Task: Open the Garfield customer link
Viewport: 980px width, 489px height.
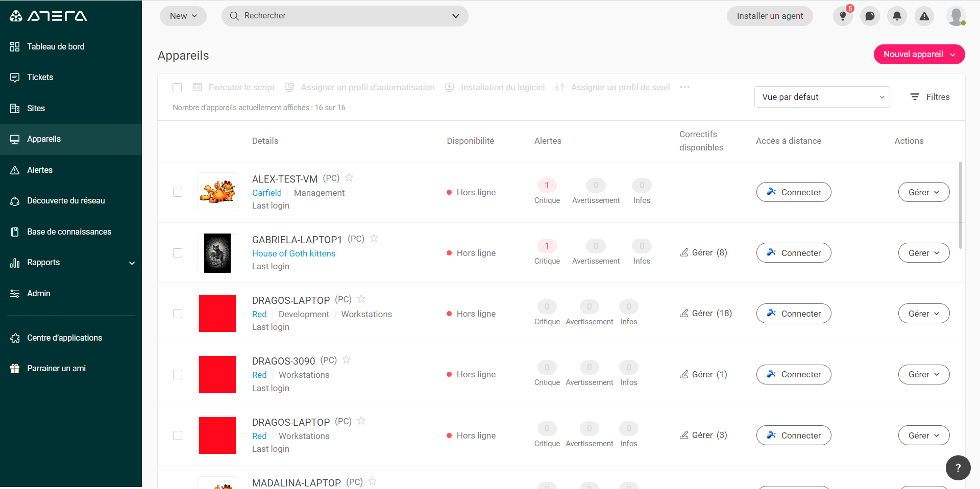Action: (266, 193)
